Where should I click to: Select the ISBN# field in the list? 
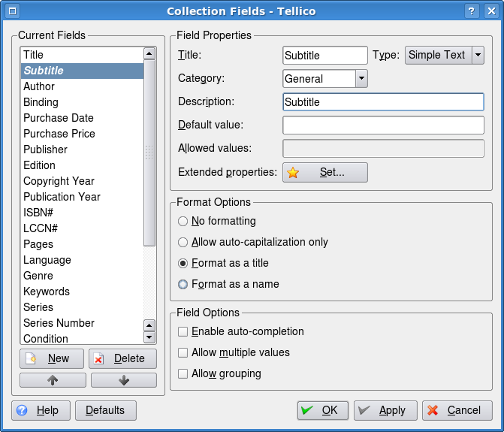click(x=82, y=213)
